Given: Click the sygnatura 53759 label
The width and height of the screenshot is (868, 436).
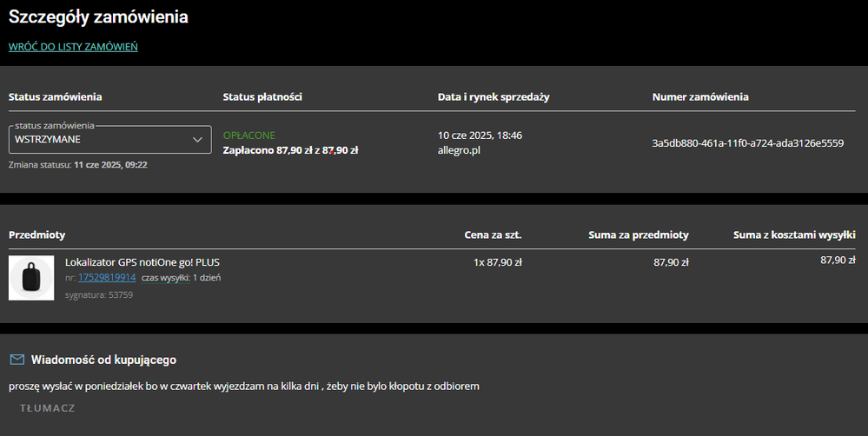Looking at the screenshot, I should click(99, 295).
